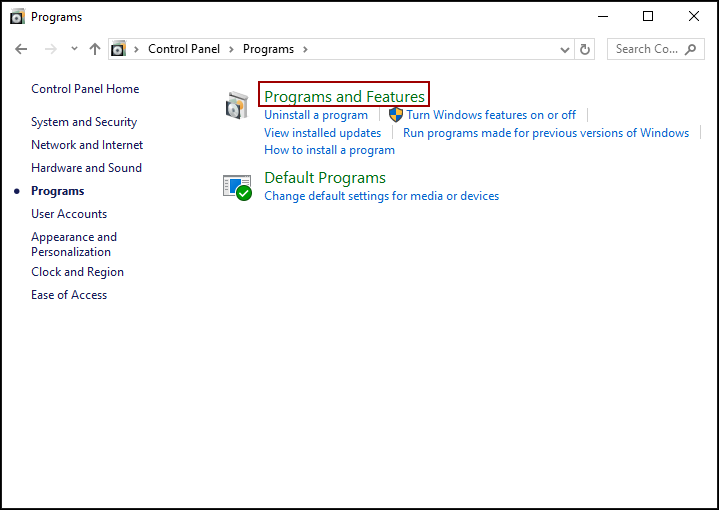
Task: Open View installed updates link
Action: point(322,133)
